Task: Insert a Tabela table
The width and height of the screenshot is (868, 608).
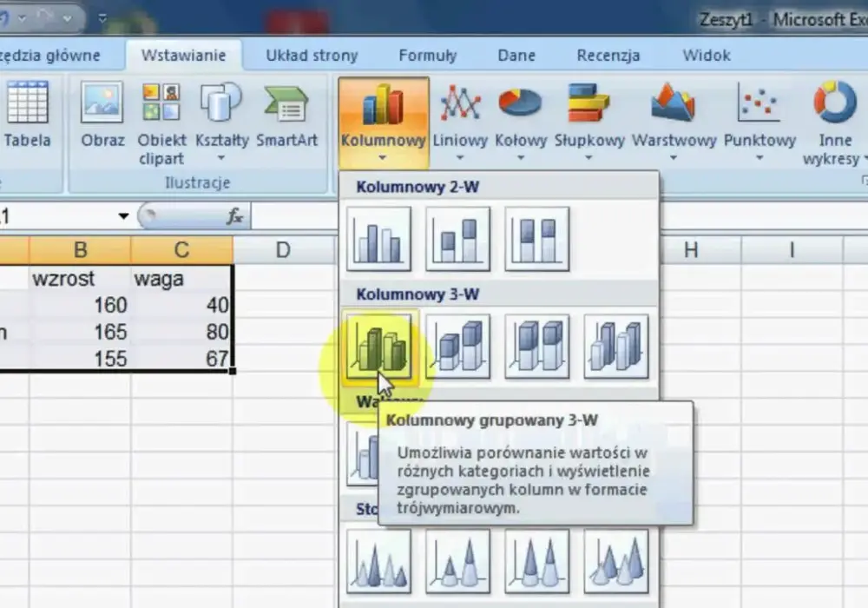Action: coord(27,115)
